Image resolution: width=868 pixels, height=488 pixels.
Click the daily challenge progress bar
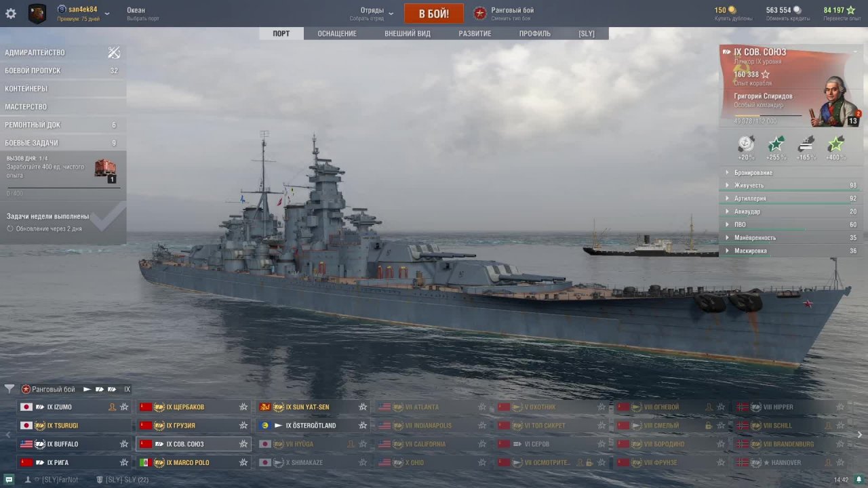tap(64, 188)
